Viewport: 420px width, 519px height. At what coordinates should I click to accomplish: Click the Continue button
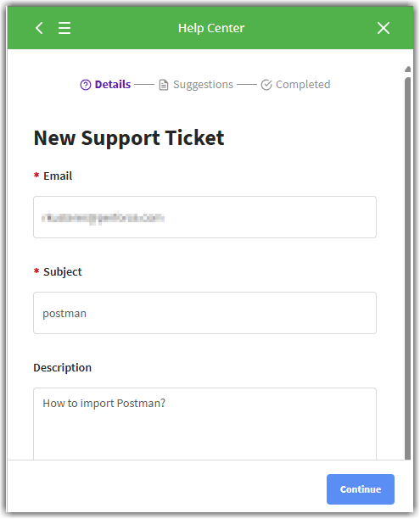click(x=361, y=489)
